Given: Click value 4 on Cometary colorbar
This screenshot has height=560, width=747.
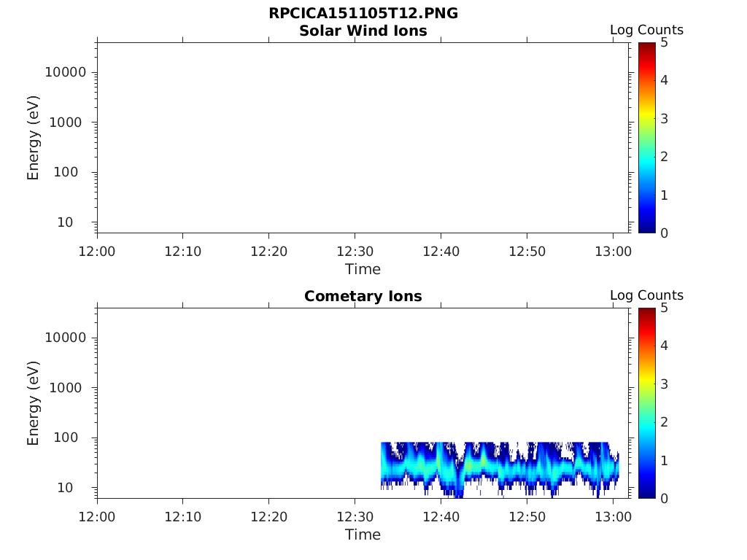Looking at the screenshot, I should 664,346.
